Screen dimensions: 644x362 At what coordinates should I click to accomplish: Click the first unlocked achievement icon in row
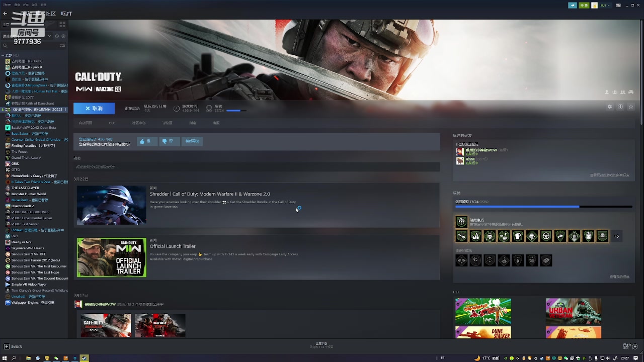pyautogui.click(x=461, y=236)
